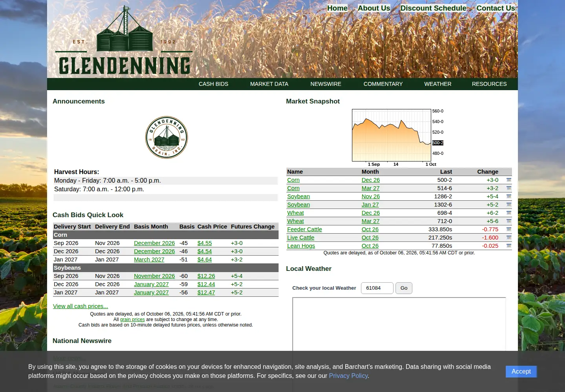Open quote details icon for Feeder Cattle

(509, 229)
